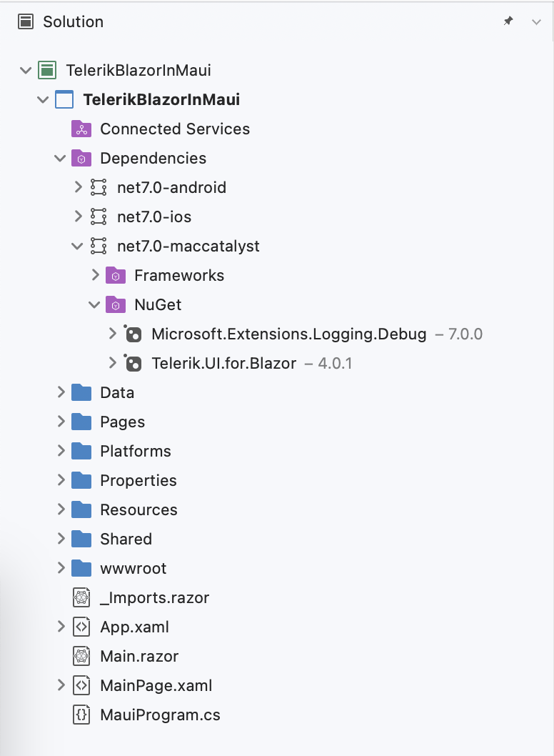Collapse the bold TelerikBlazorInMaui project node
Screen dimensions: 554x756
coord(43,100)
